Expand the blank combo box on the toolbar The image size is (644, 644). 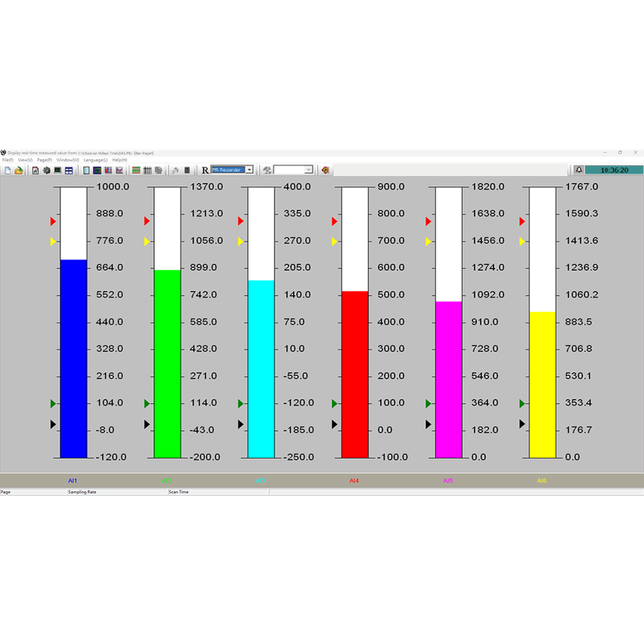(x=309, y=170)
